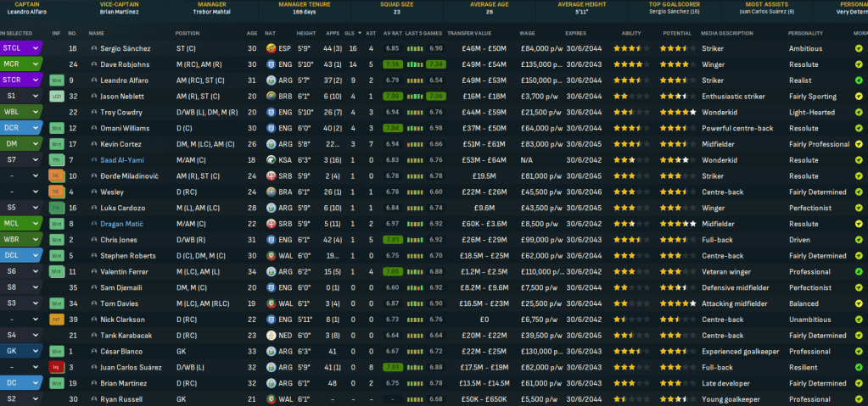Click the orange injury icon for Đorđe Miladinović

(57, 176)
